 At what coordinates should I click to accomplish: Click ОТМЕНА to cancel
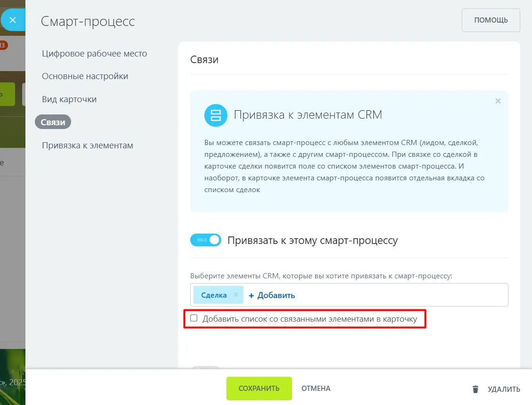tap(316, 389)
